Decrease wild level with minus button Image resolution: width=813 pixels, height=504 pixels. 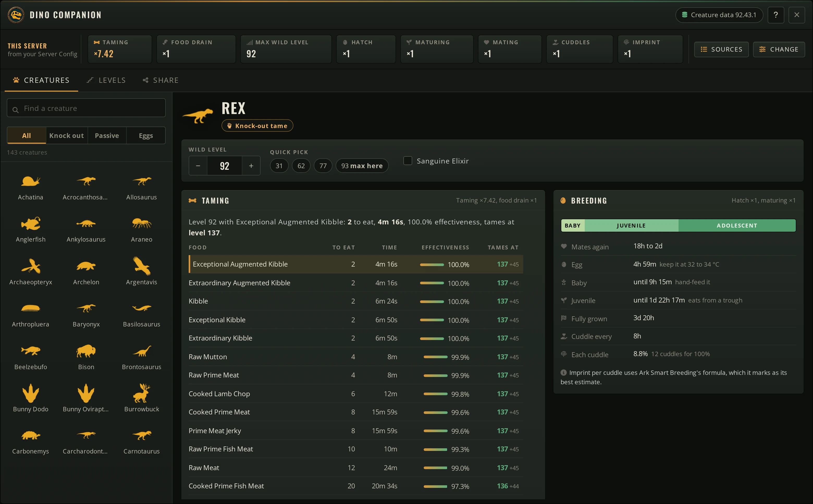tap(198, 166)
